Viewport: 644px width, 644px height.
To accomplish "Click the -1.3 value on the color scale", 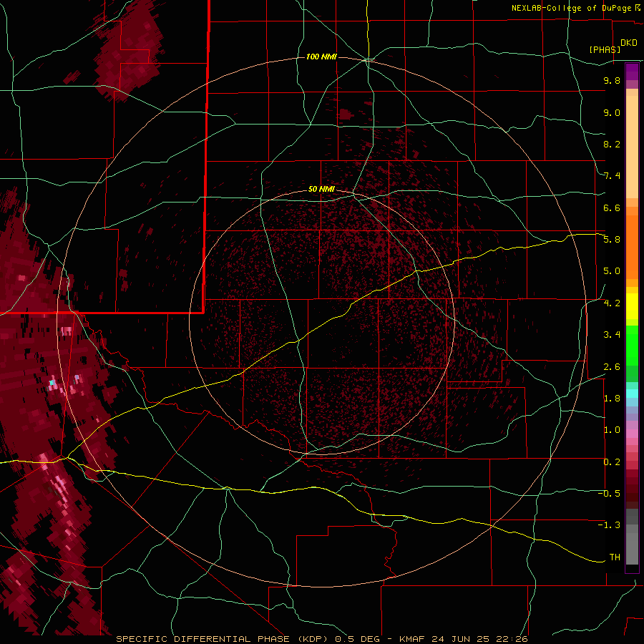I will click(x=609, y=525).
